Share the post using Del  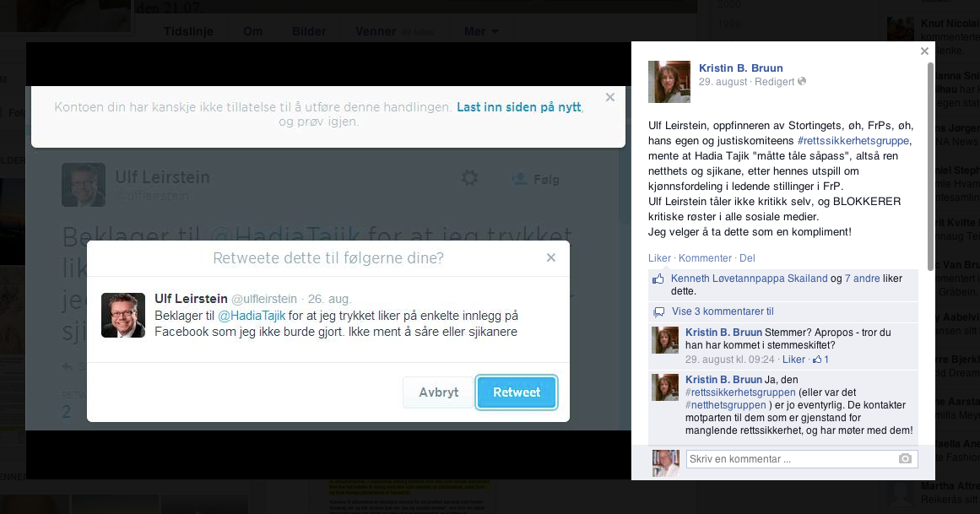748,258
